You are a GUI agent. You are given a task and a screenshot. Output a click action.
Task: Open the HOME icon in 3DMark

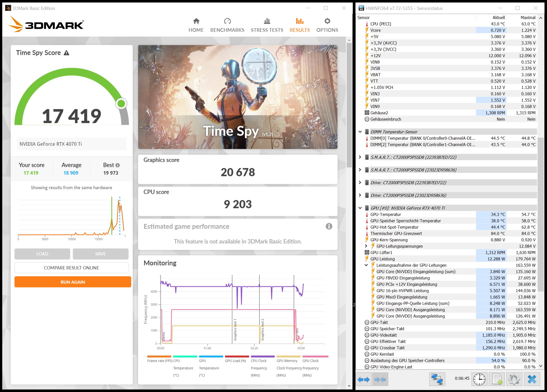196,21
